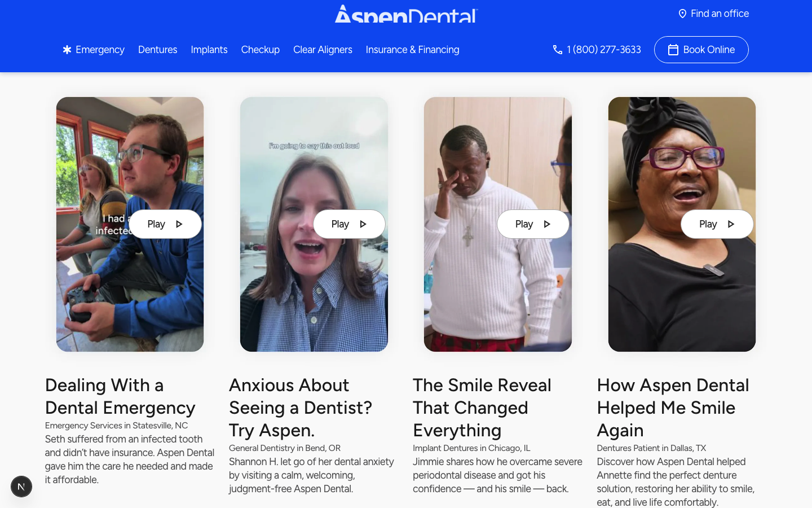Click the phone handset icon

pos(558,50)
